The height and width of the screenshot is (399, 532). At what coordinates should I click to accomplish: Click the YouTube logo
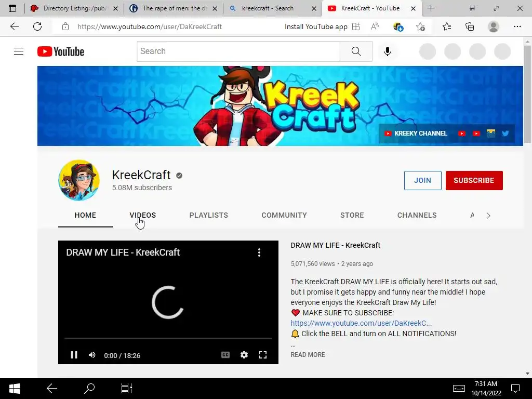pos(61,51)
